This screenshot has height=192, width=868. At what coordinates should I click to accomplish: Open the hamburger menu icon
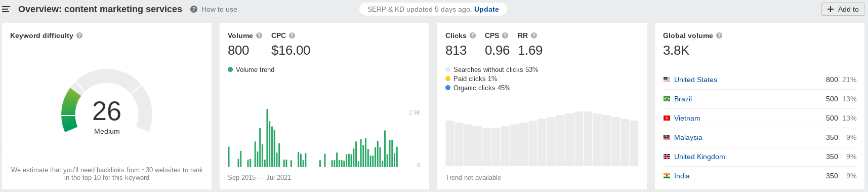click(6, 9)
